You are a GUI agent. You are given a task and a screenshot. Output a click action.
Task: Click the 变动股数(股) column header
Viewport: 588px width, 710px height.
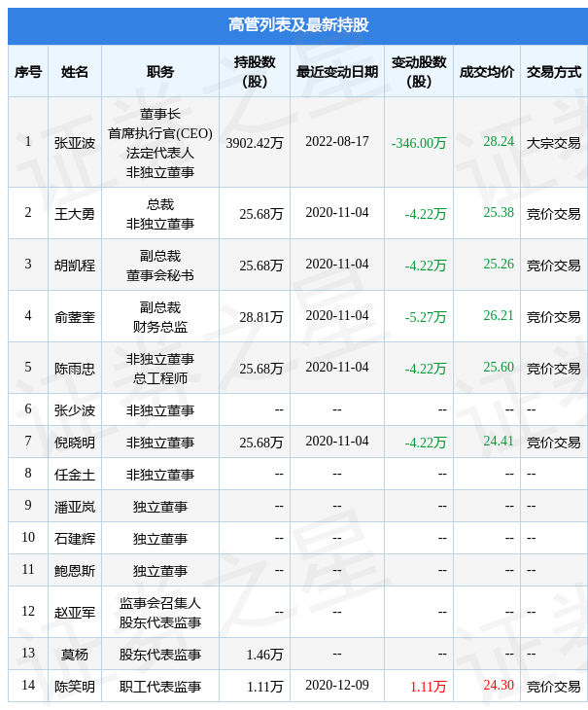click(x=419, y=72)
